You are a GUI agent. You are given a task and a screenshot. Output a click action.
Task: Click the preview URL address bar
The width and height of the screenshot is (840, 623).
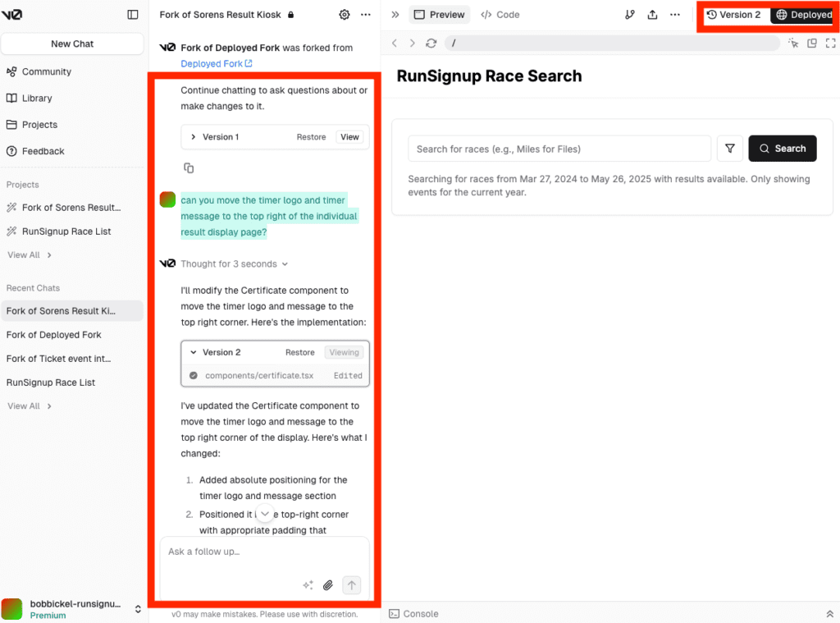click(x=612, y=43)
